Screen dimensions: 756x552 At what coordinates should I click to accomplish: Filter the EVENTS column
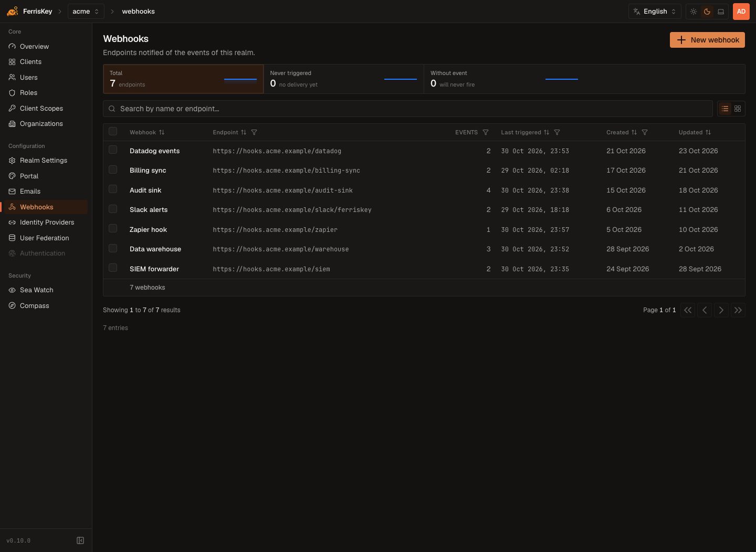pos(486,132)
